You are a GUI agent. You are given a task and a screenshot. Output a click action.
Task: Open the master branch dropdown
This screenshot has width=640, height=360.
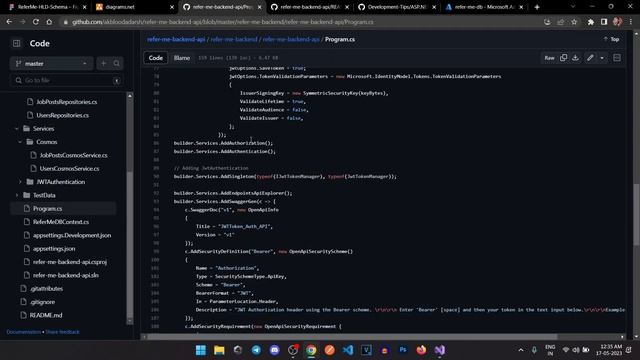[x=51, y=64]
